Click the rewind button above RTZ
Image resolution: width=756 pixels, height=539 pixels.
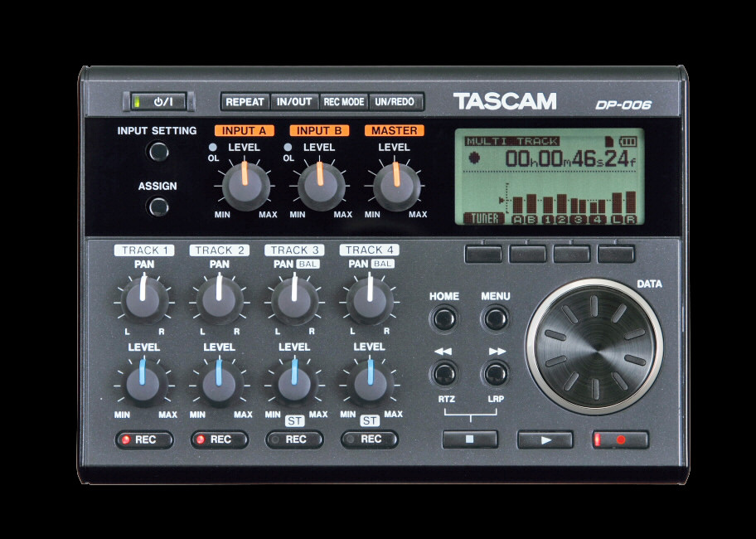coord(444,374)
